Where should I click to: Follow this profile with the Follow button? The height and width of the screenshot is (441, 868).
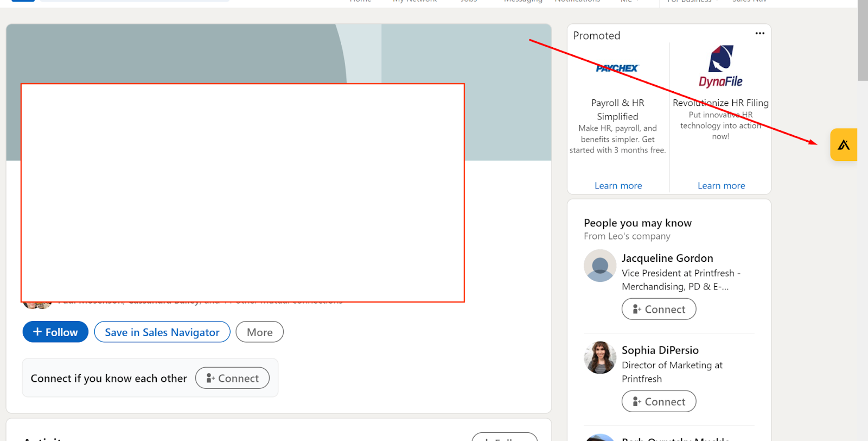[55, 332]
